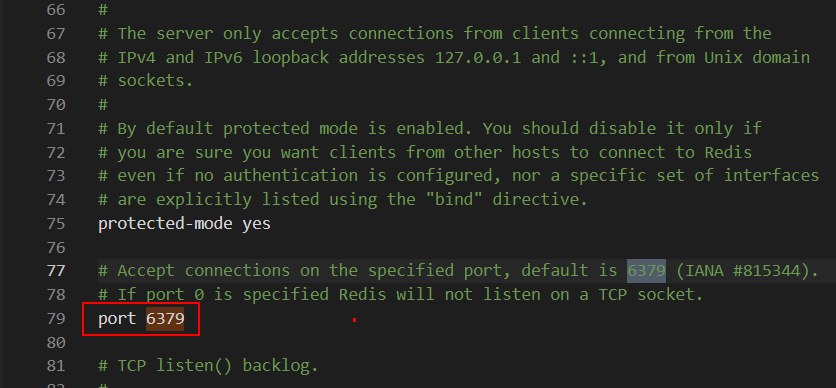836x388 pixels.
Task: Click line number 75 in gutter
Action: click(56, 223)
